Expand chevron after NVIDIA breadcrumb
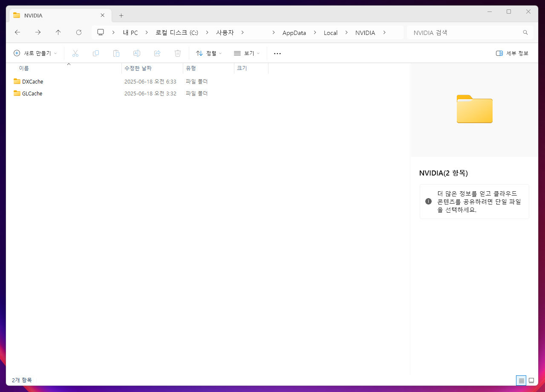 (384, 32)
